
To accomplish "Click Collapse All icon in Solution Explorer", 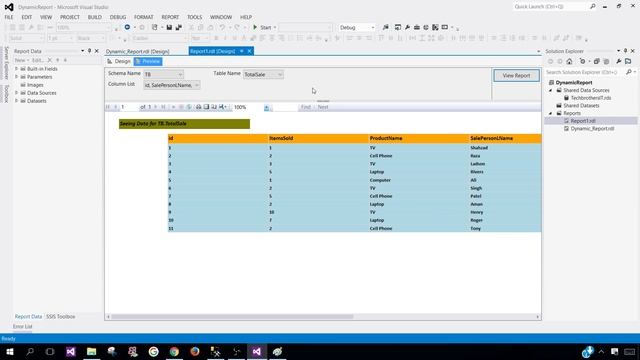I will [x=596, y=61].
